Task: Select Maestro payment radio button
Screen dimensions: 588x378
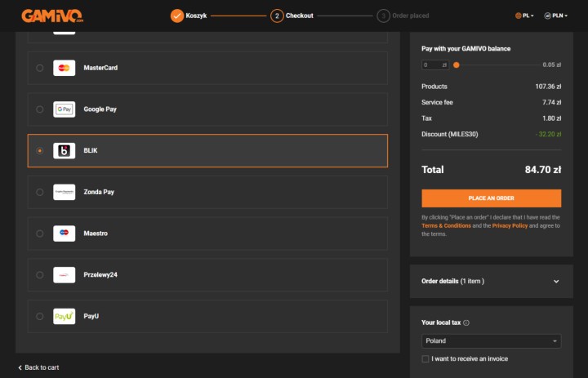Action: 40,233
